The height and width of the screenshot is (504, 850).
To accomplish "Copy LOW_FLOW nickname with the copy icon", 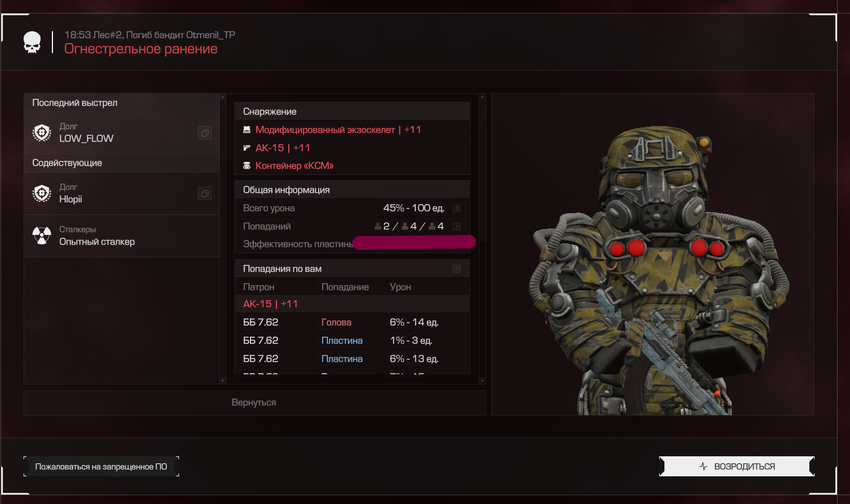I will 204,133.
